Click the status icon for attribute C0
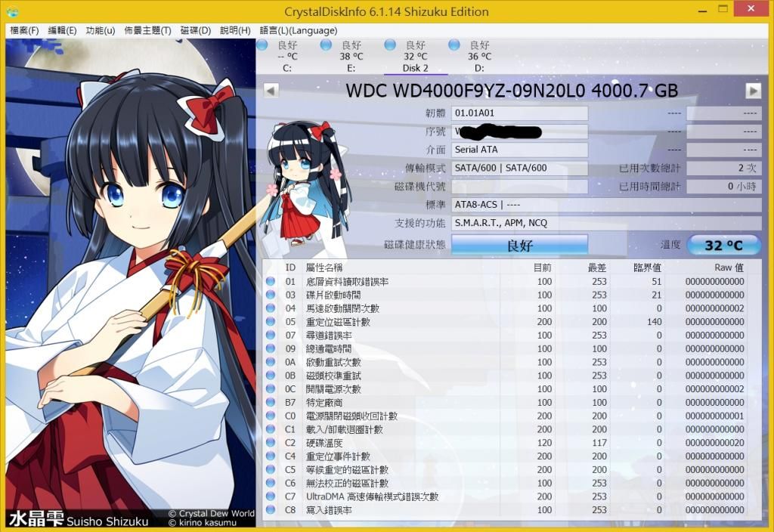This screenshot has width=774, height=532. tap(271, 416)
